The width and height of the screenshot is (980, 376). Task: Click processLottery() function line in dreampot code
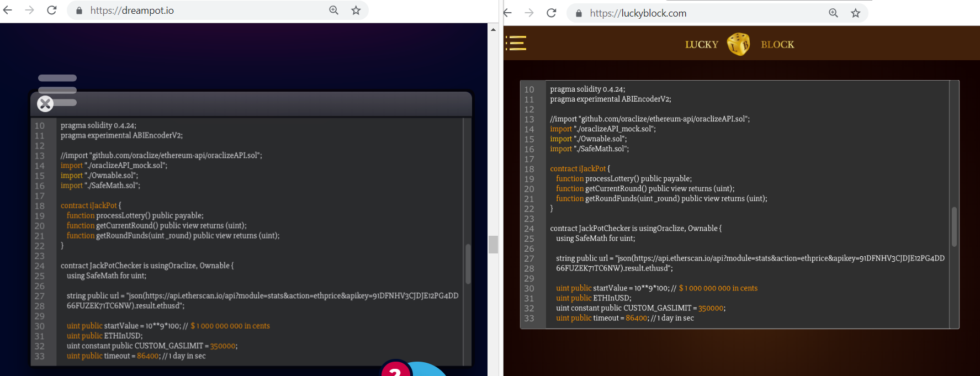135,215
